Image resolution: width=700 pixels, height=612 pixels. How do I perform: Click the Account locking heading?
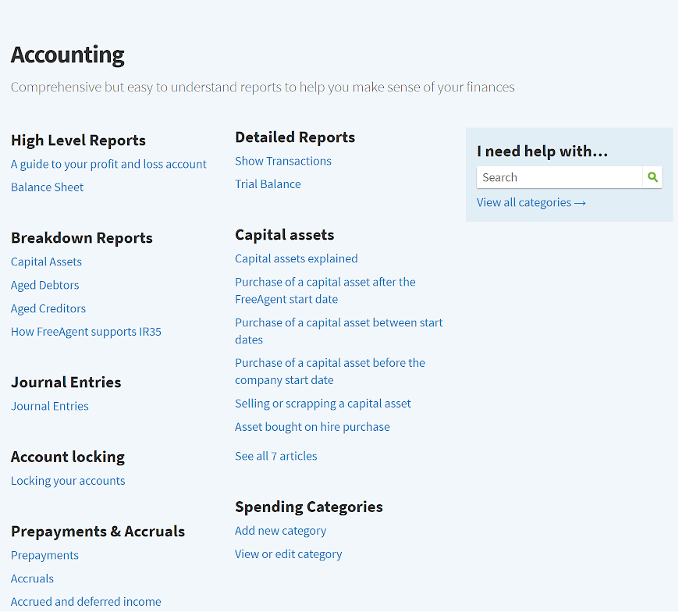pos(67,457)
